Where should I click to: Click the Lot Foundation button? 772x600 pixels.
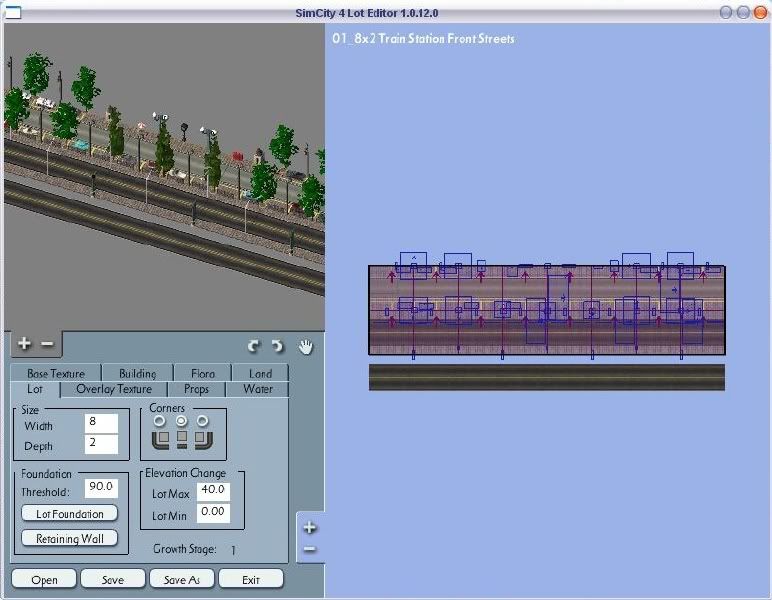tap(69, 513)
